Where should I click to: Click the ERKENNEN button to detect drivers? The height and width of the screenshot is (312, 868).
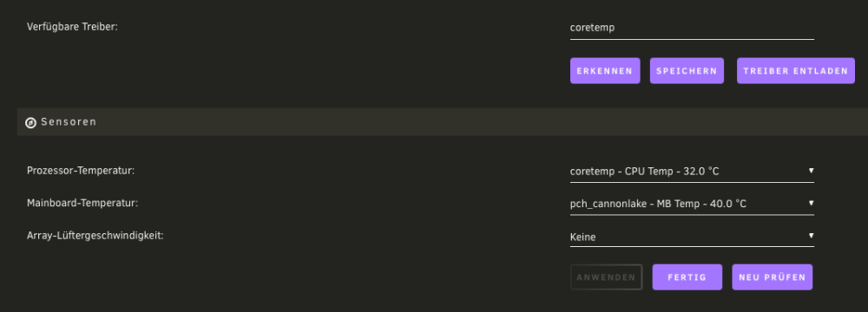click(605, 71)
